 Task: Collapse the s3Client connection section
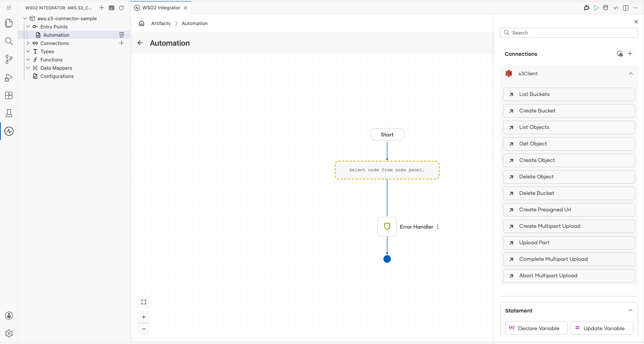631,73
